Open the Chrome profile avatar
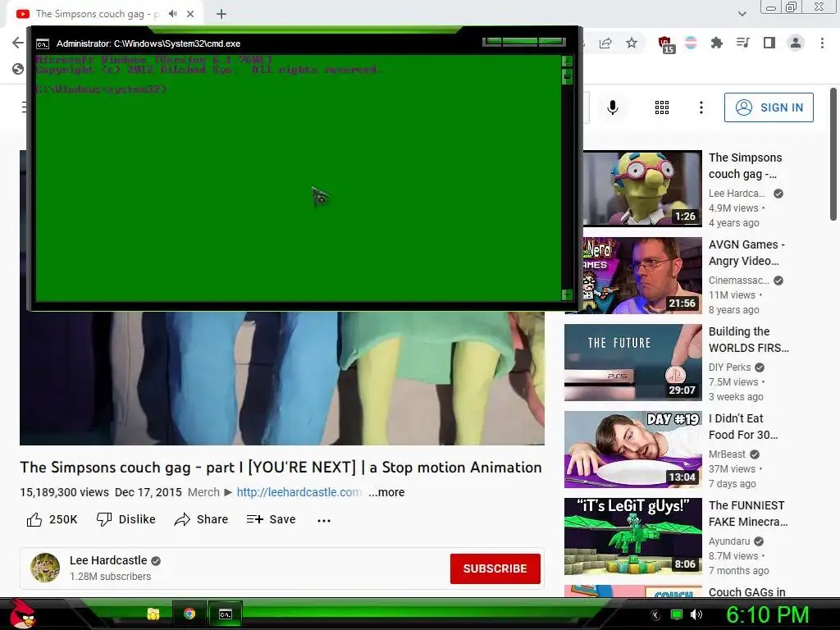840x630 pixels. (796, 43)
